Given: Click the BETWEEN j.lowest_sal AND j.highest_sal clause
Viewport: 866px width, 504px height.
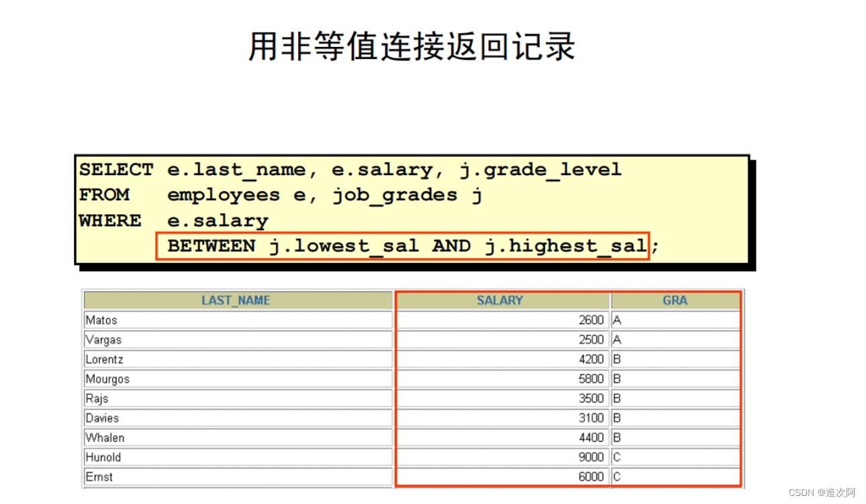Looking at the screenshot, I should [403, 246].
